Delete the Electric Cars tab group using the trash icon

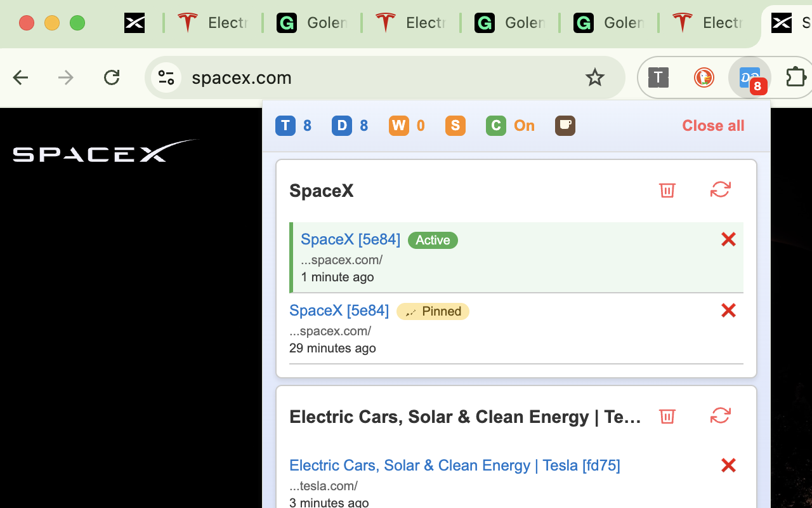click(x=667, y=416)
